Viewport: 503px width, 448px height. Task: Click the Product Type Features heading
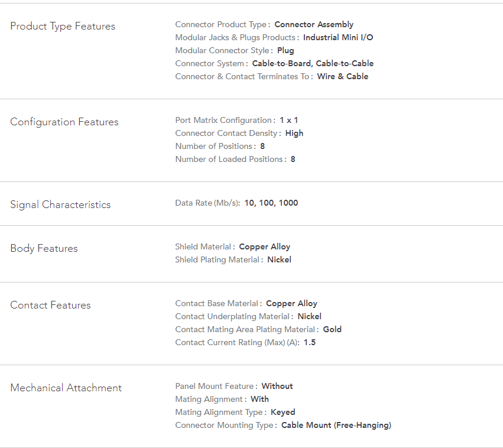pyautogui.click(x=63, y=27)
